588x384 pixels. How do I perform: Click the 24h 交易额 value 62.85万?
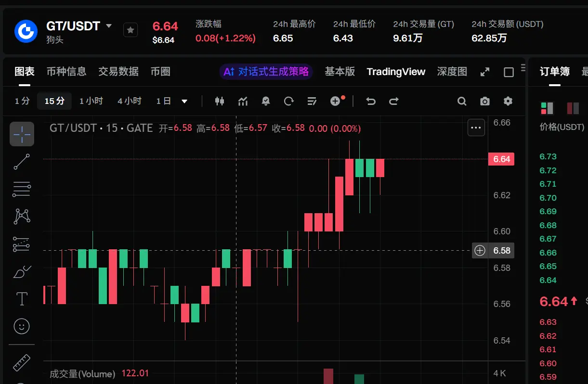489,38
